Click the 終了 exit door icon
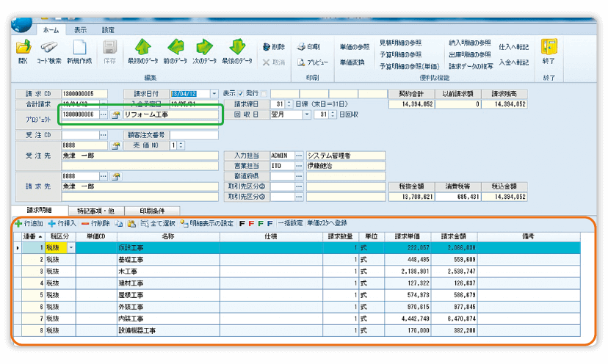 [549, 46]
